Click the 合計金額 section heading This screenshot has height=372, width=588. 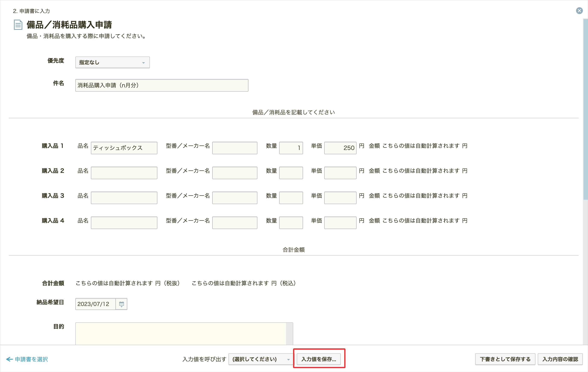pyautogui.click(x=293, y=249)
